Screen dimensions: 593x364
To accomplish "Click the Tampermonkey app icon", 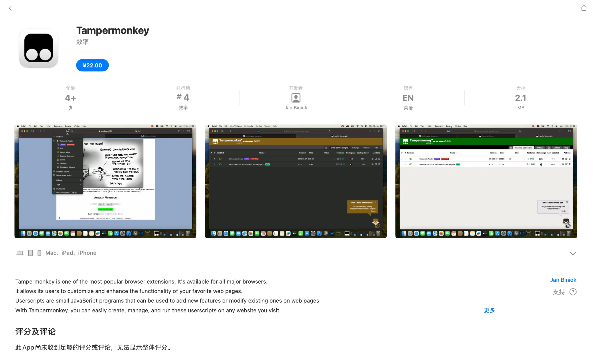I will 39,48.
